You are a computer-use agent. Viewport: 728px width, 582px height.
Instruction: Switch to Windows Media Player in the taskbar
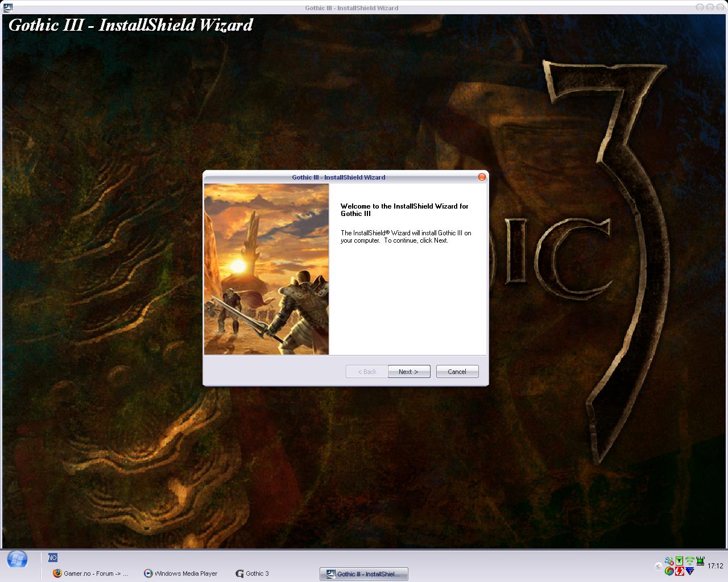point(180,573)
